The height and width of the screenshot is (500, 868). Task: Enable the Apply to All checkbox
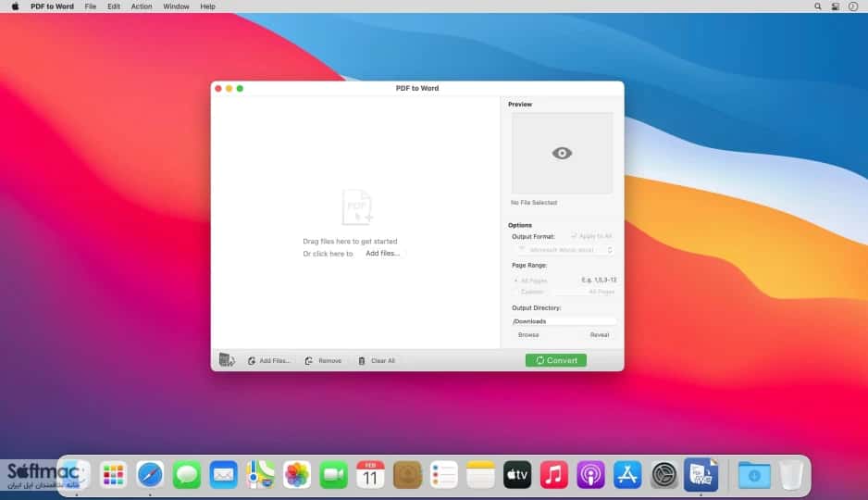[x=574, y=236]
